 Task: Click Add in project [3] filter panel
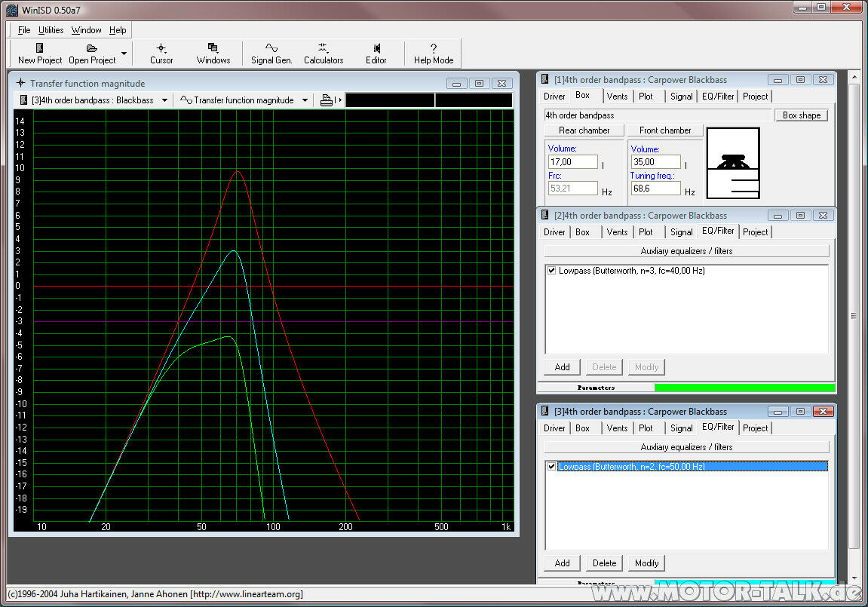[x=562, y=563]
